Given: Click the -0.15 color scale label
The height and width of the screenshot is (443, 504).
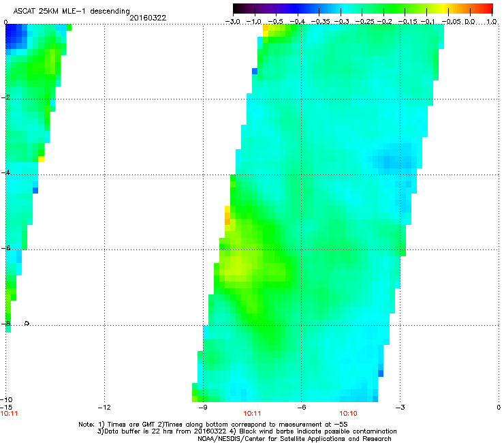Looking at the screenshot, I should (407, 22).
